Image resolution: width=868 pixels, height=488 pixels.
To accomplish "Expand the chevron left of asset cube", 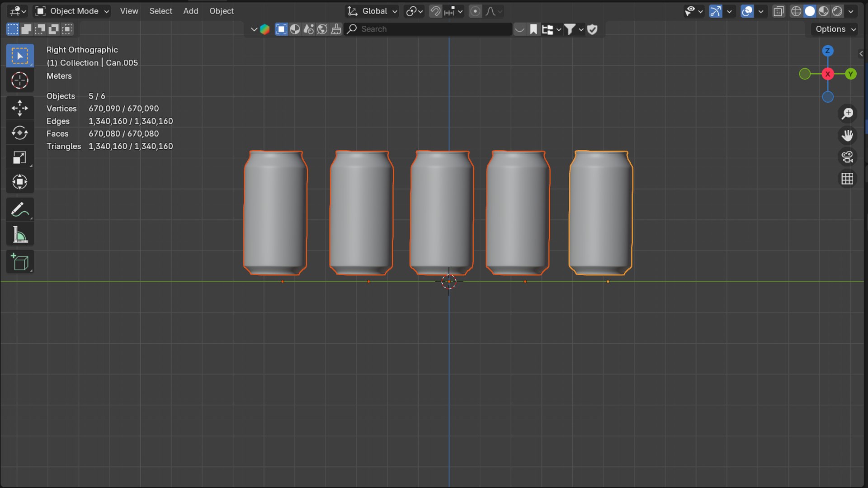I will pyautogui.click(x=254, y=29).
